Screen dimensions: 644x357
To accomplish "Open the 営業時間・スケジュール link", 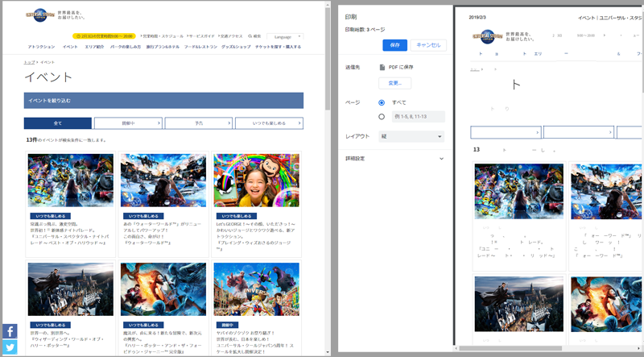I will point(163,36).
